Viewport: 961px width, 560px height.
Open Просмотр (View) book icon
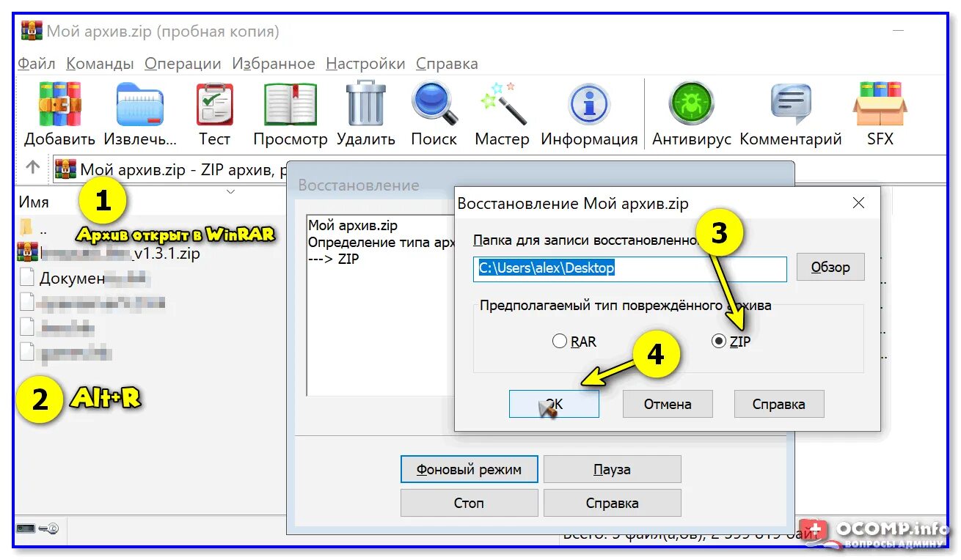click(x=291, y=104)
